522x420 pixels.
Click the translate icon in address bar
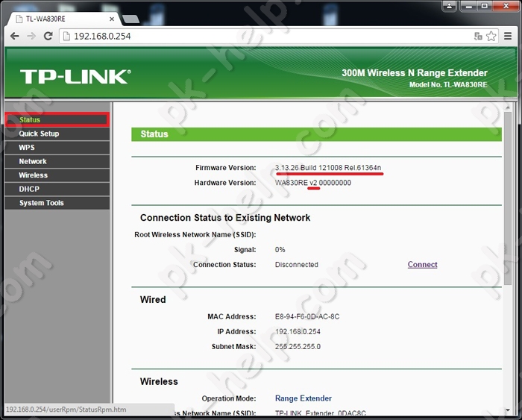click(478, 36)
